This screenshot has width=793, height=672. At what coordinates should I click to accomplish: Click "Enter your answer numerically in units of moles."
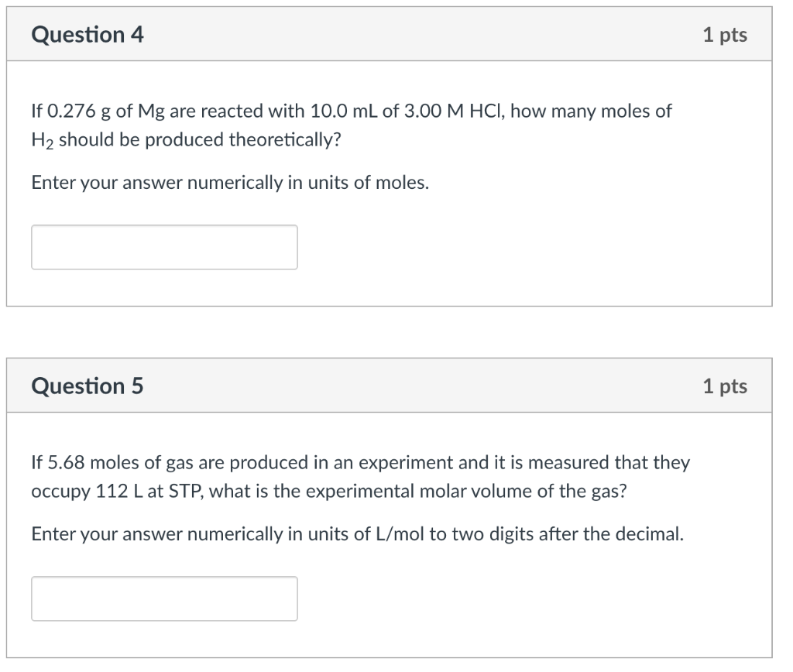click(x=230, y=183)
